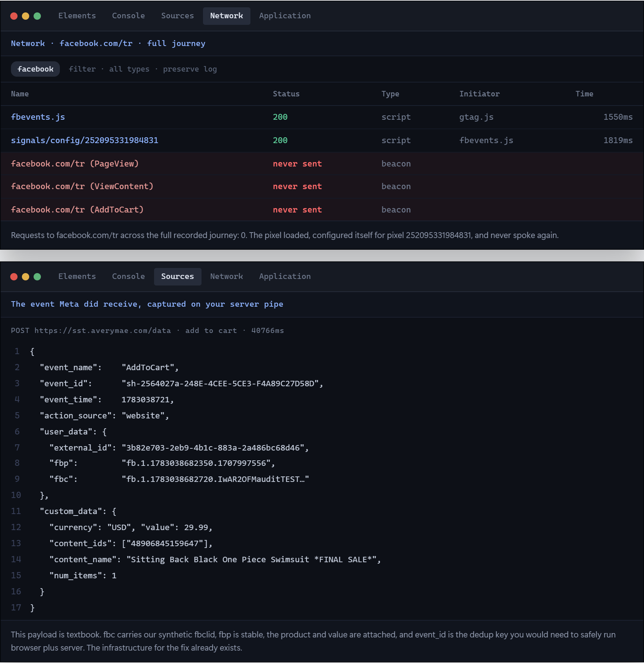This screenshot has width=644, height=663.
Task: Select active Sources tab in bottom panel
Action: [177, 276]
